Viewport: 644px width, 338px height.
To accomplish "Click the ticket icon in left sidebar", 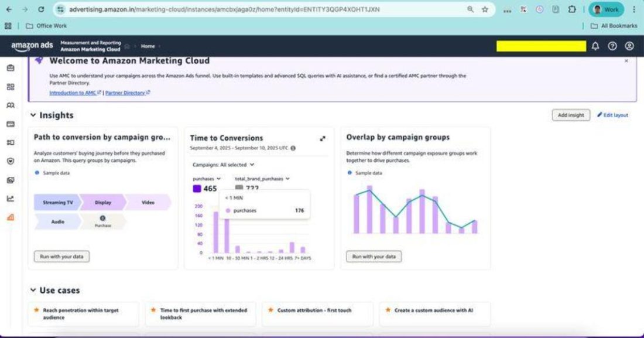I will click(x=11, y=143).
